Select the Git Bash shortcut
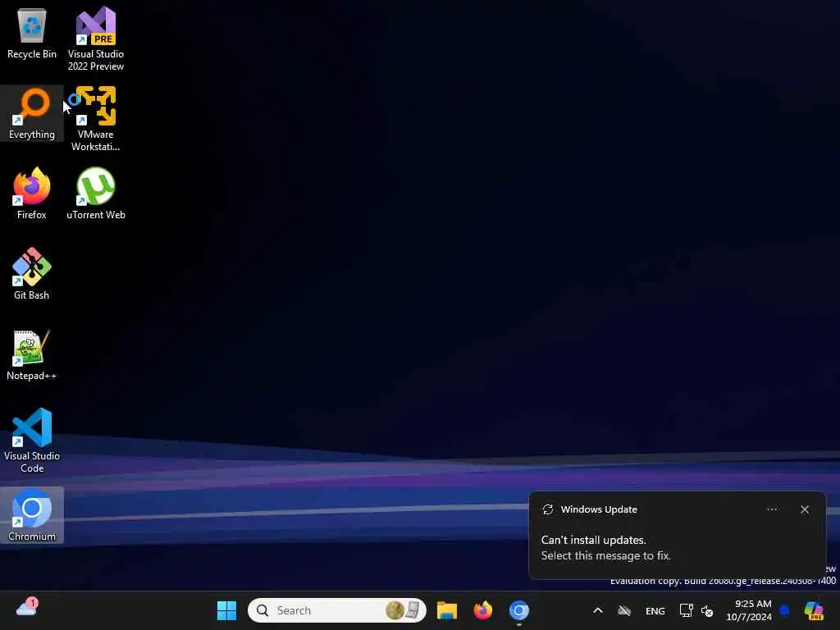 32,274
